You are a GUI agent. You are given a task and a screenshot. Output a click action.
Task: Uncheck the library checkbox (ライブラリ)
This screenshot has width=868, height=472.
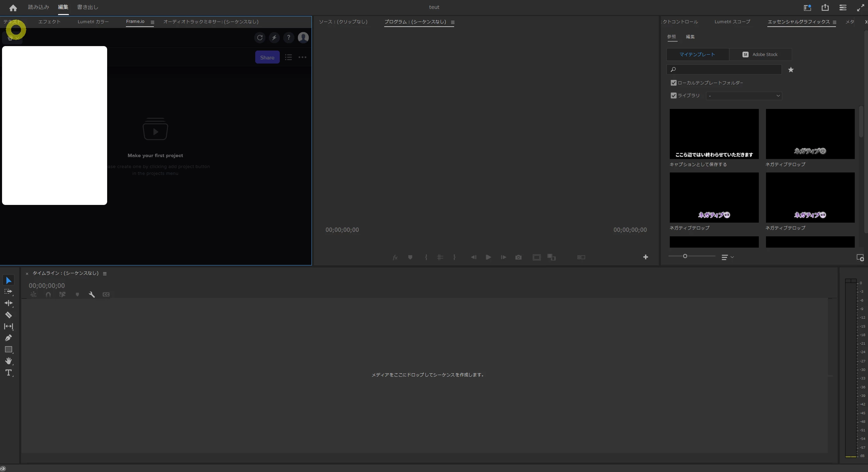[673, 96]
